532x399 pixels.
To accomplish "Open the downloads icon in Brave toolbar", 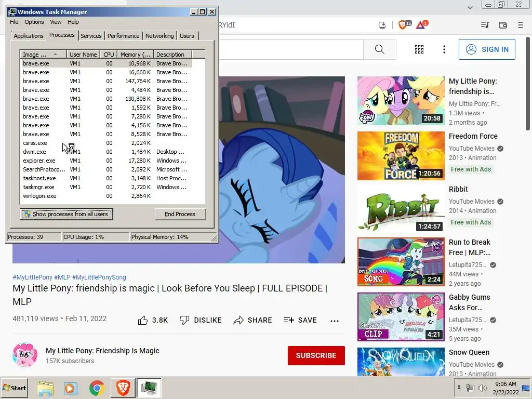I will tap(382, 25).
